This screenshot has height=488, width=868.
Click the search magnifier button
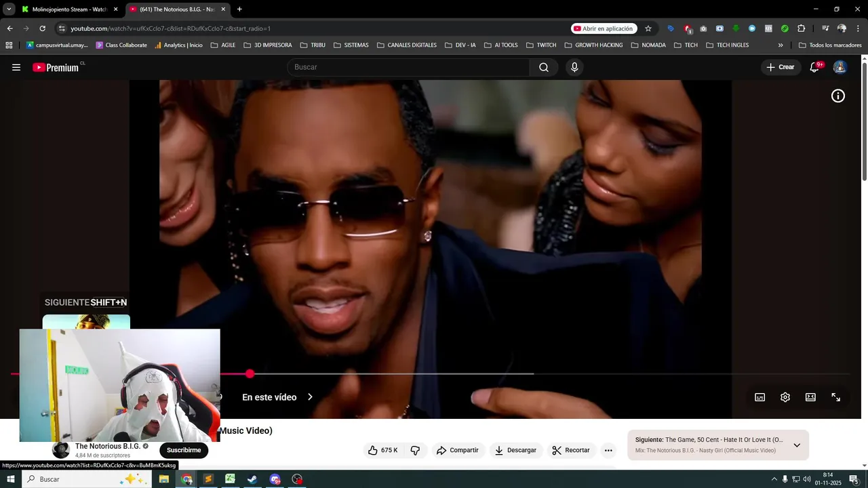click(x=544, y=67)
